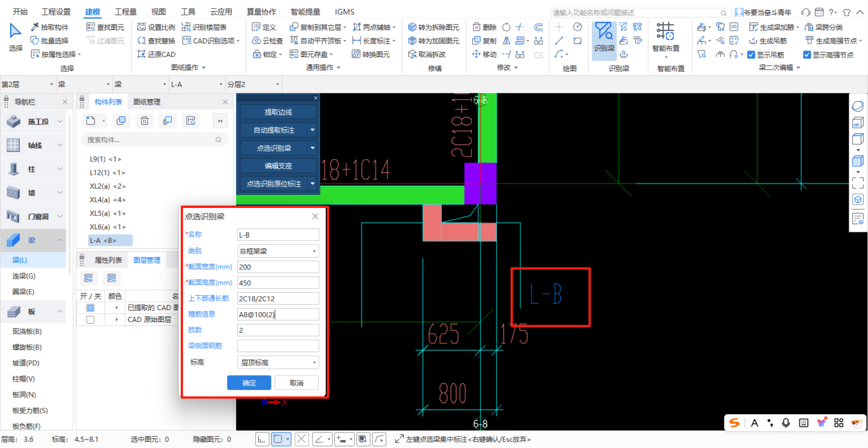Toggle CAD 原始图层 checkbox

coord(90,320)
